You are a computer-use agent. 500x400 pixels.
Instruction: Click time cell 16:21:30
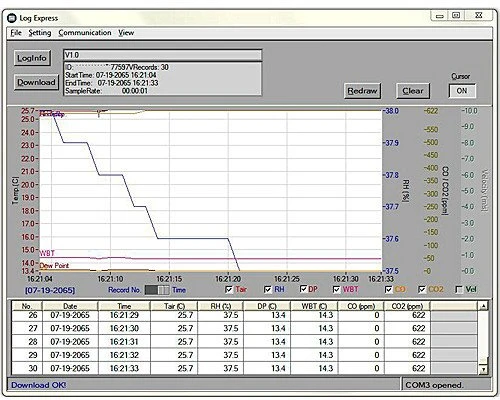click(x=124, y=328)
